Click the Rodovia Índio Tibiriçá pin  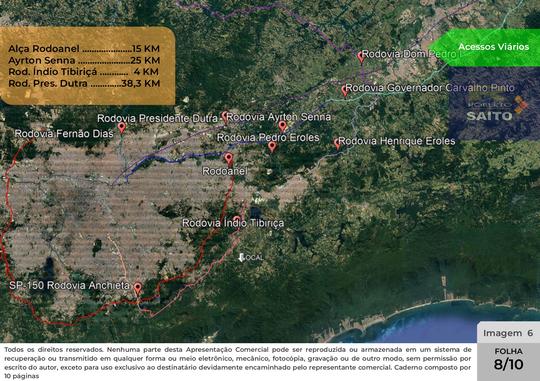pos(237,219)
